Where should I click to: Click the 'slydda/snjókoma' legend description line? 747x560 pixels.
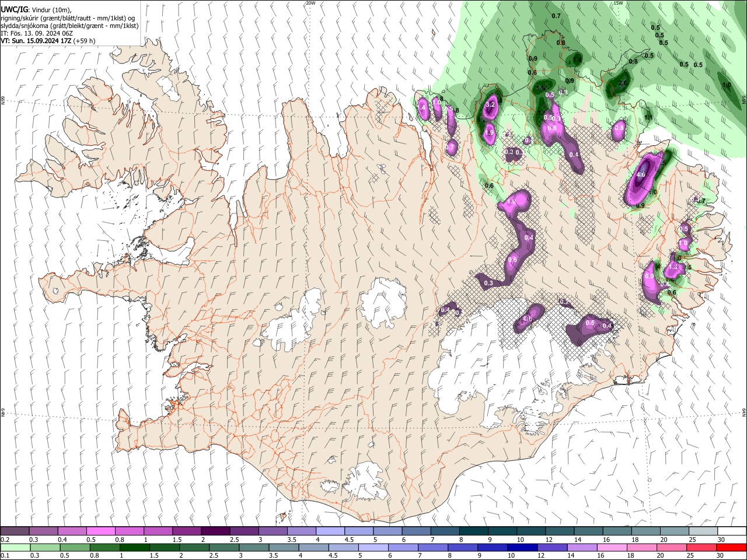tap(69, 26)
